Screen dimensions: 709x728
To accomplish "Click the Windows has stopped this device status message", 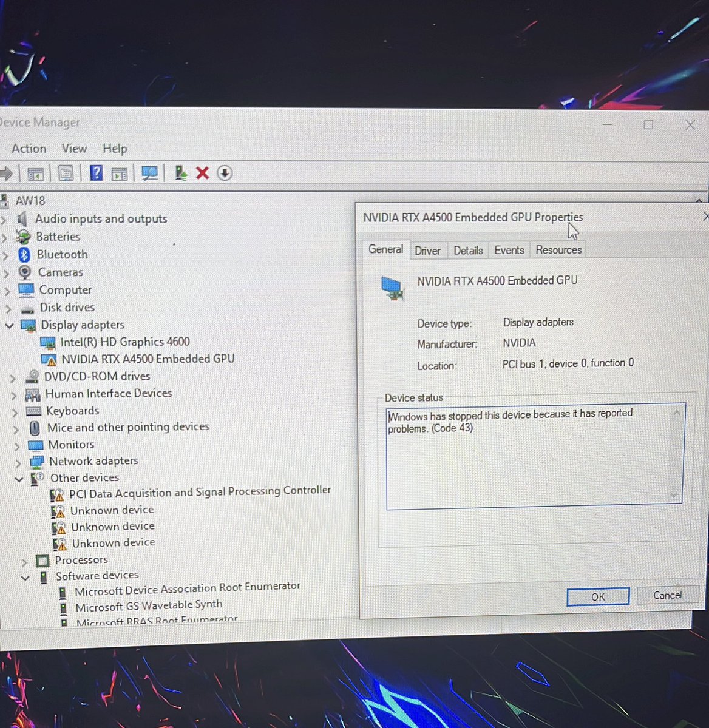I will pos(511,420).
